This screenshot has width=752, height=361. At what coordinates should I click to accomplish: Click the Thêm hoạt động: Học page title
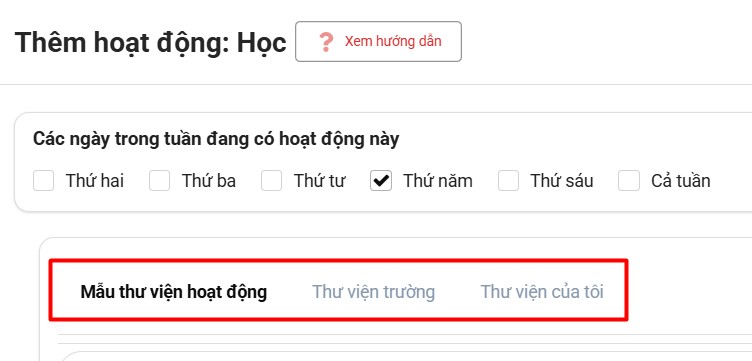point(151,43)
